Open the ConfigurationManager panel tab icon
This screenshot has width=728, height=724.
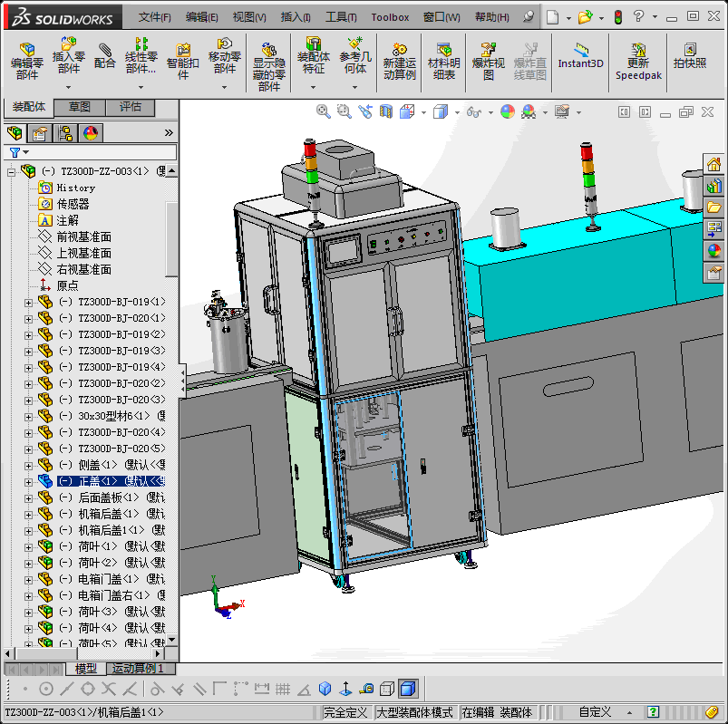[x=65, y=133]
